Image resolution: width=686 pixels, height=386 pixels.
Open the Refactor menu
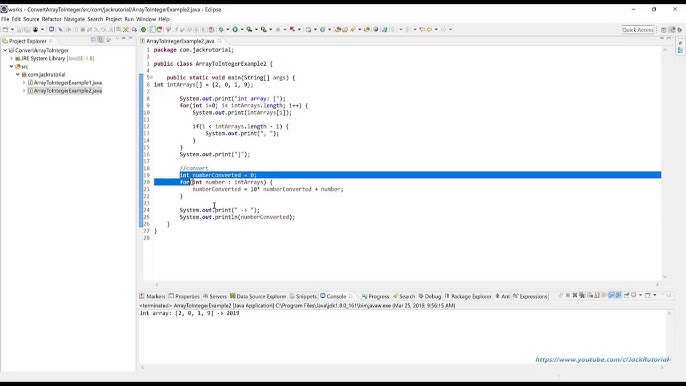click(52, 19)
